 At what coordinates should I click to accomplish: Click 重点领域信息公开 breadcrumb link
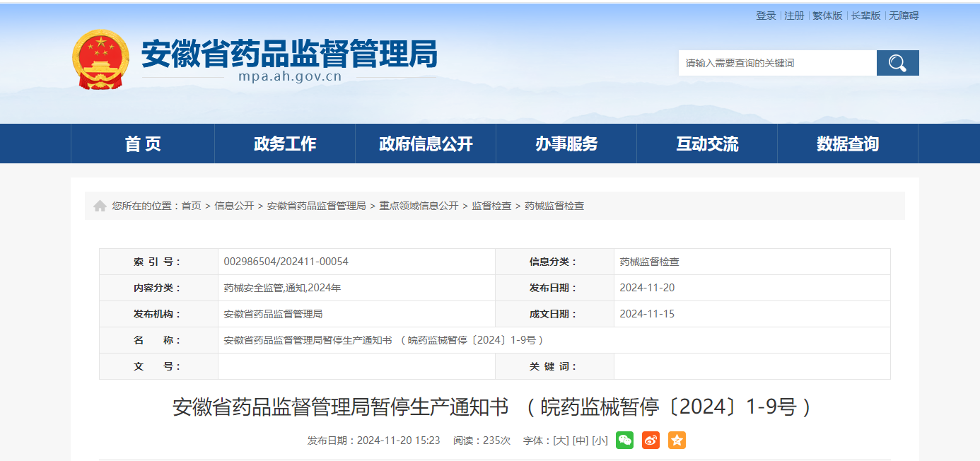(419, 206)
